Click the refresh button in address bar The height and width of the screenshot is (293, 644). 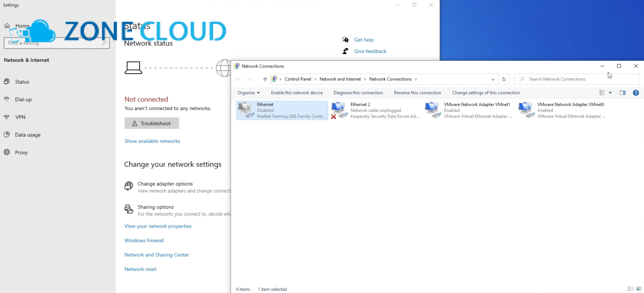click(504, 79)
